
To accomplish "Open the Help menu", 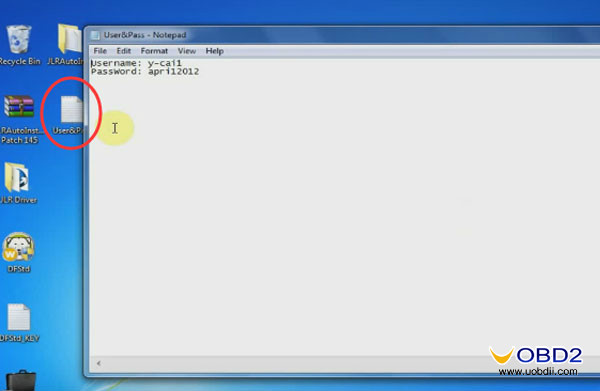I will [215, 51].
